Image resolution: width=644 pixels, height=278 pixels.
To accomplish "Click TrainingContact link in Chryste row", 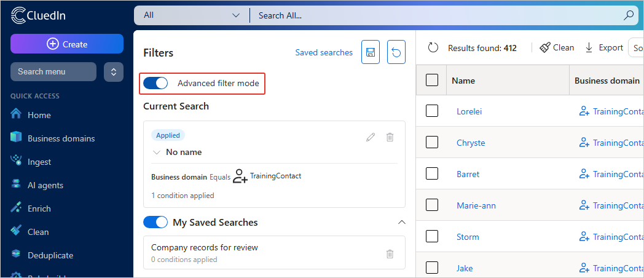I will click(x=618, y=143).
